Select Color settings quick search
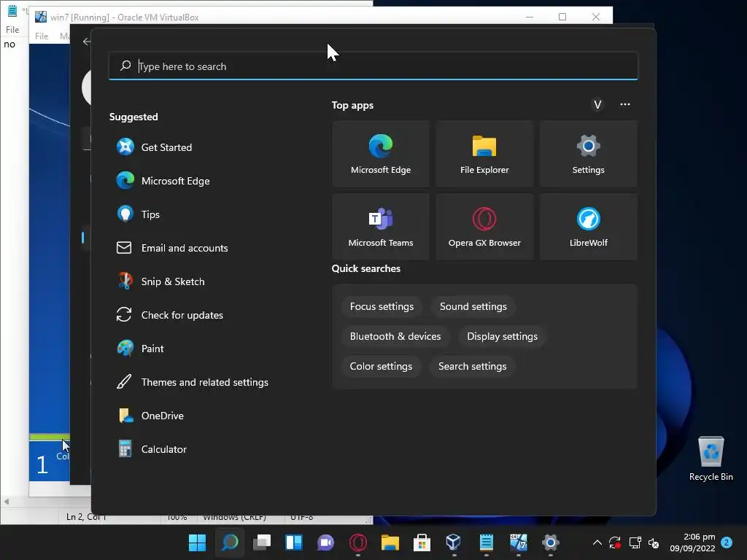This screenshot has width=747, height=560. click(381, 367)
